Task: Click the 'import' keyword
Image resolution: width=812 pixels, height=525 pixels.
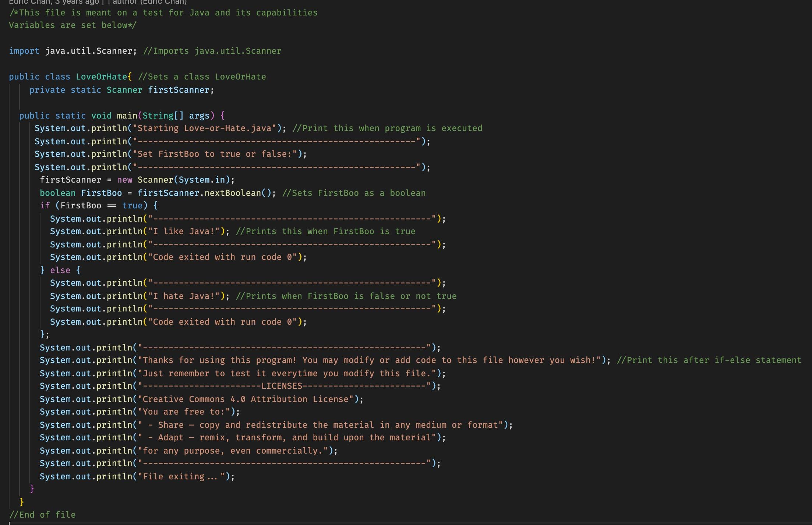Action: pos(24,51)
